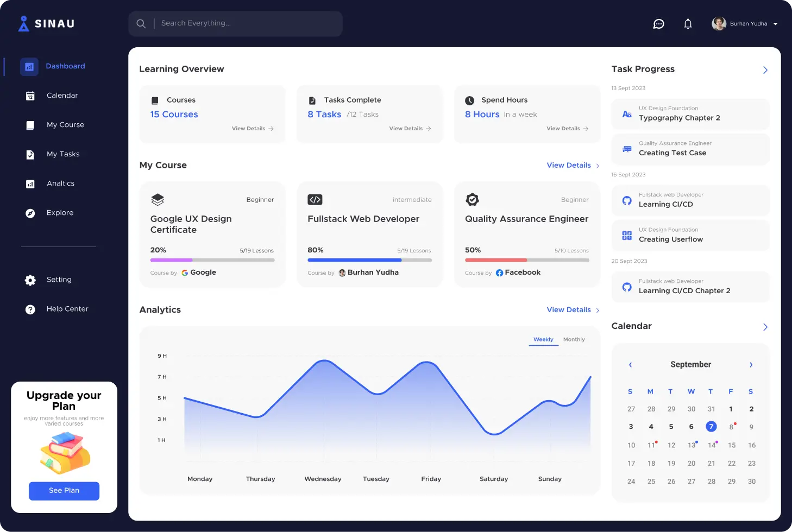Select the Weekly analytics tab
The height and width of the screenshot is (532, 792).
(543, 339)
